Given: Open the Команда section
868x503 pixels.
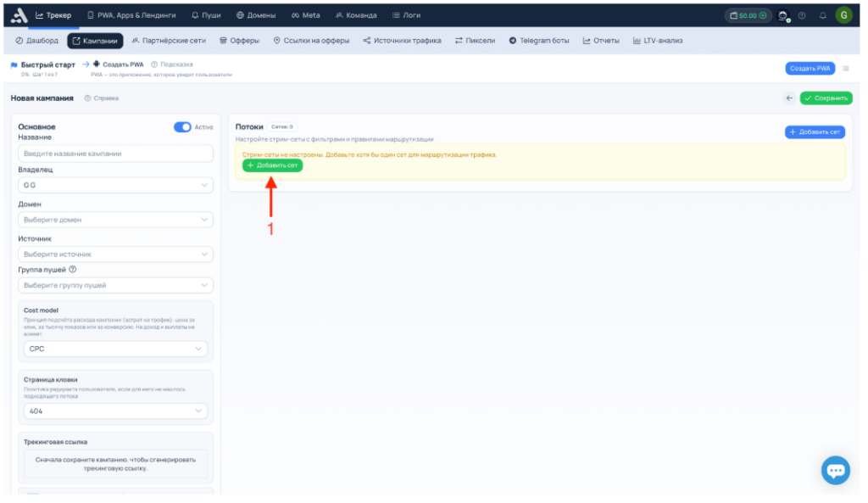Looking at the screenshot, I should click(356, 15).
